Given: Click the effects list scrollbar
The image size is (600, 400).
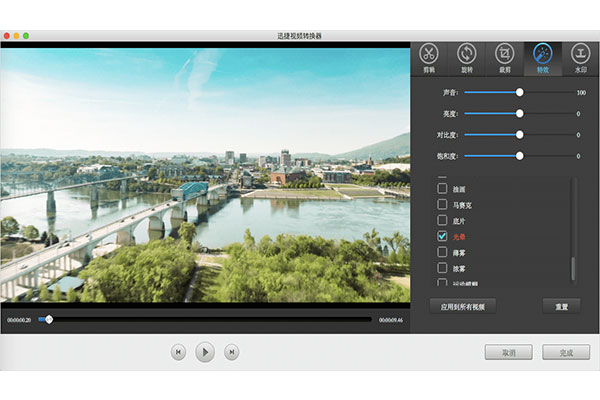Looking at the screenshot, I should 573,269.
